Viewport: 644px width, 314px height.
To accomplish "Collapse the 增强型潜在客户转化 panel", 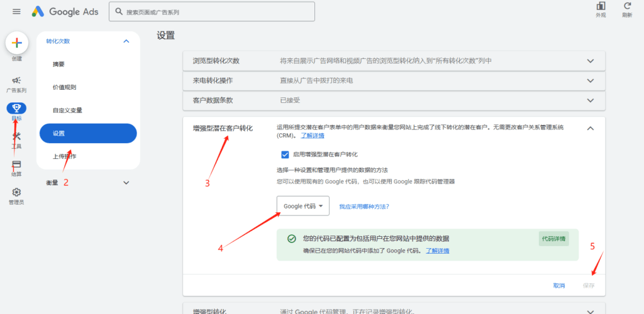I will 591,128.
